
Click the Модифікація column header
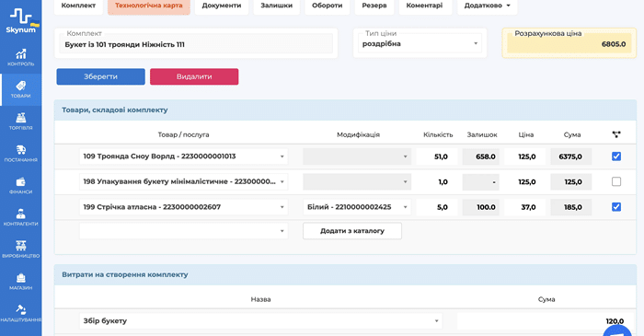point(358,134)
